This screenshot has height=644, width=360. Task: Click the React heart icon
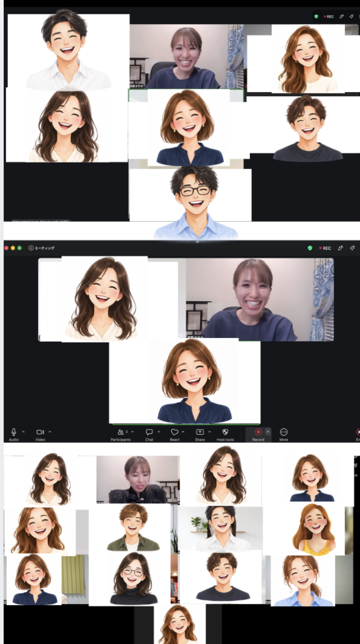pos(174,432)
